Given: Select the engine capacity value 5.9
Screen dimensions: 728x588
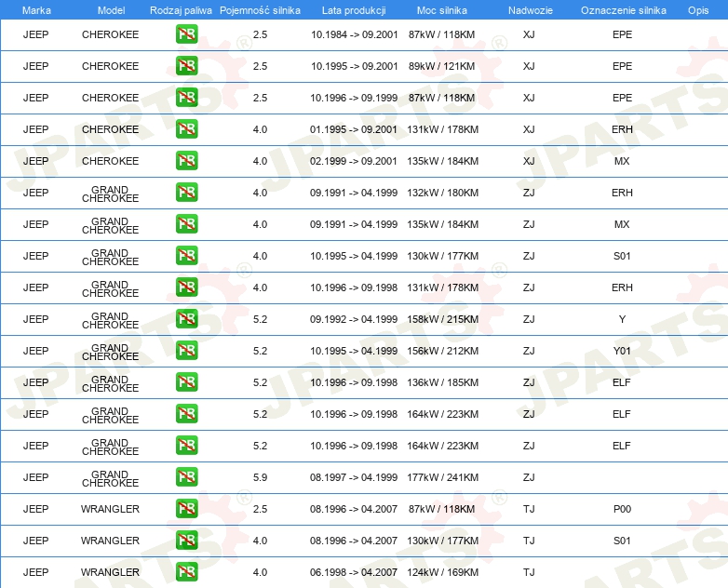Looking at the screenshot, I should (260, 477).
